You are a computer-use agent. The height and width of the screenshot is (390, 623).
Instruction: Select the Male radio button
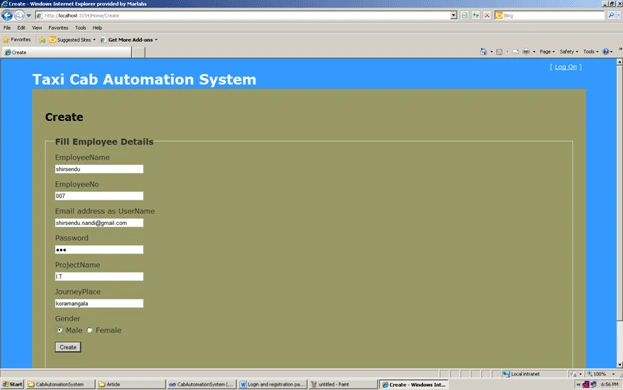[60, 330]
